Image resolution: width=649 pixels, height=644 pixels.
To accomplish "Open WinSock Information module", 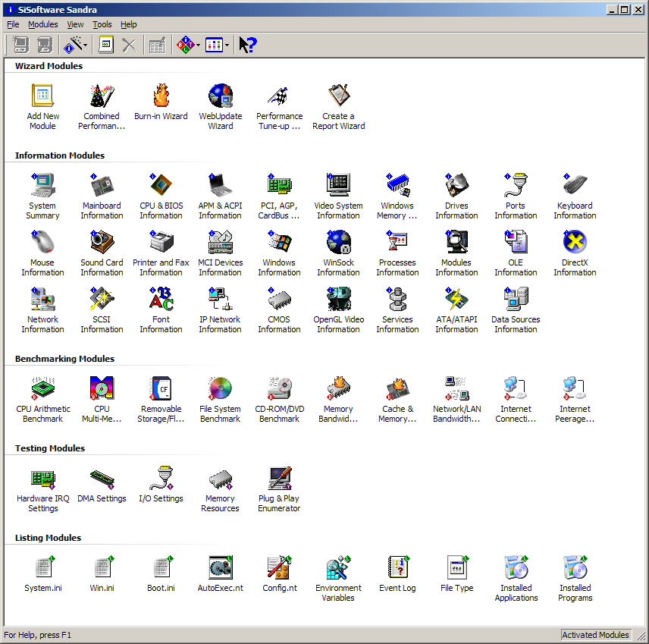I will (x=339, y=253).
